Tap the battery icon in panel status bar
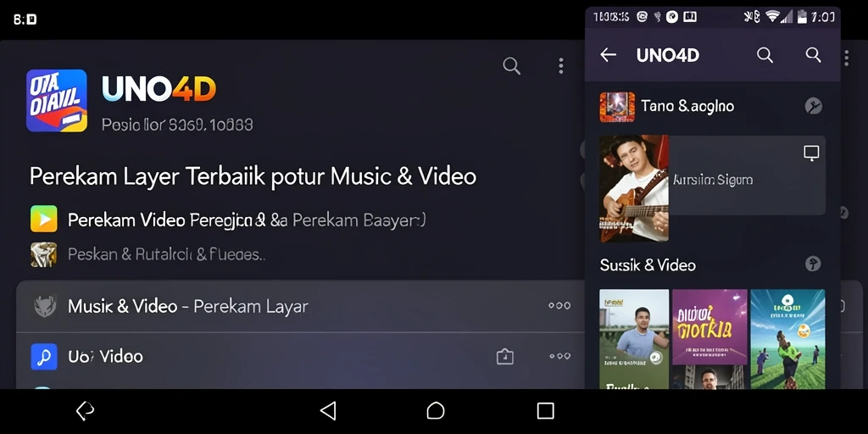The height and width of the screenshot is (434, 868). [802, 17]
